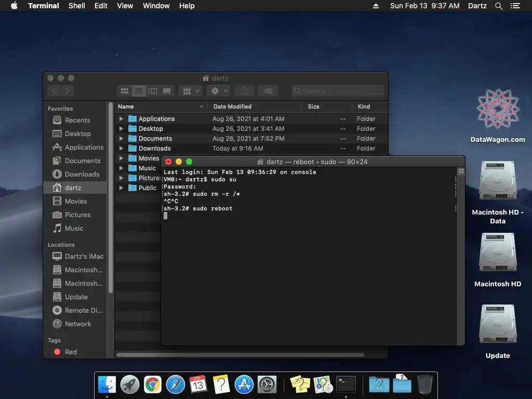
Task: Open Finder action gear dropdown
Action: tap(219, 91)
